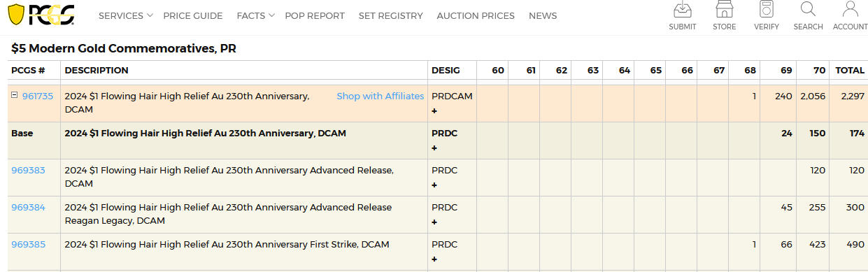Expand PRDCAM designation plus sign

click(434, 110)
